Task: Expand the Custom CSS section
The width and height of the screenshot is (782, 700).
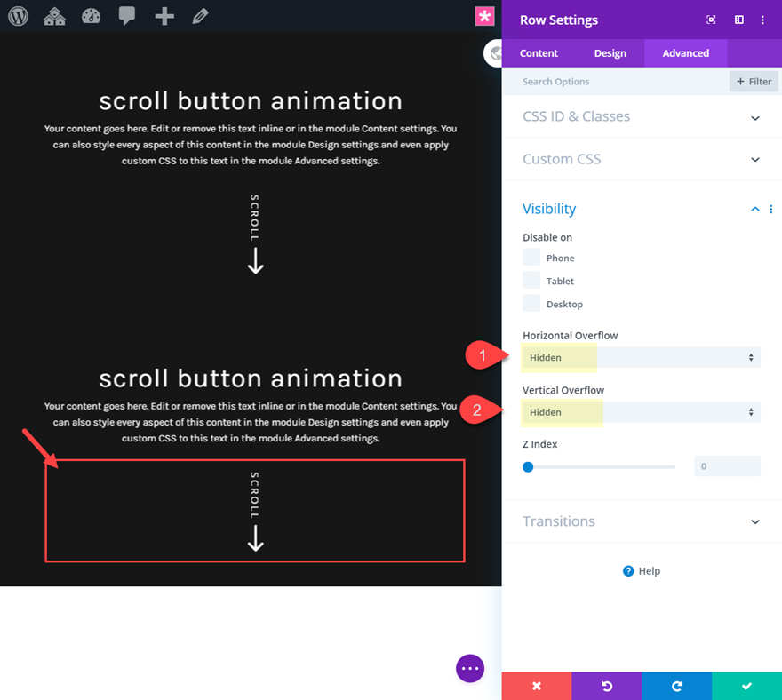Action: (642, 159)
